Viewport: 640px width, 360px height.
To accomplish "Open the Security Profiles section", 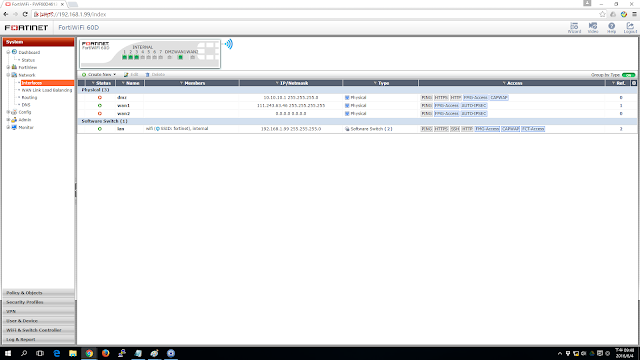I will [x=38, y=302].
